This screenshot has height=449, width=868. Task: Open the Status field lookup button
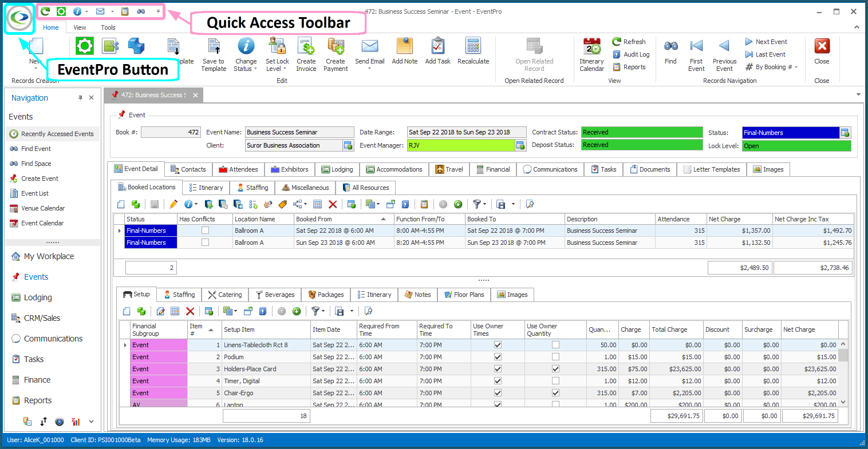coord(845,133)
